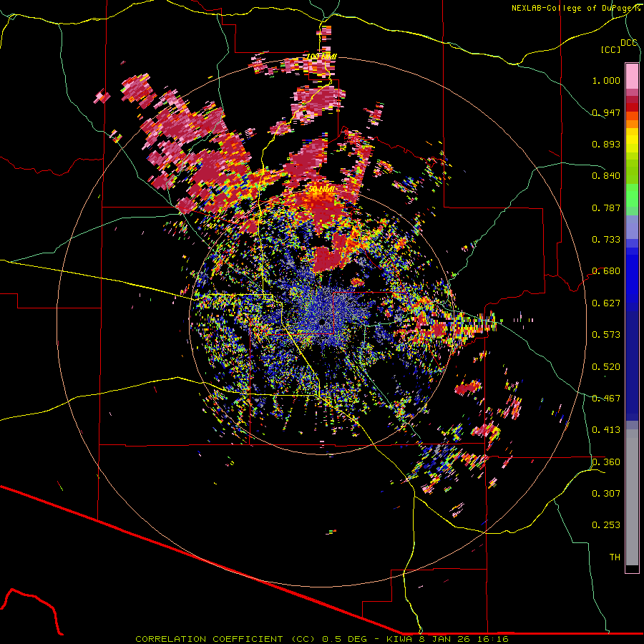Click the 8 JAN 26 date text
Viewport: 644px width, 644px height.
(446, 639)
